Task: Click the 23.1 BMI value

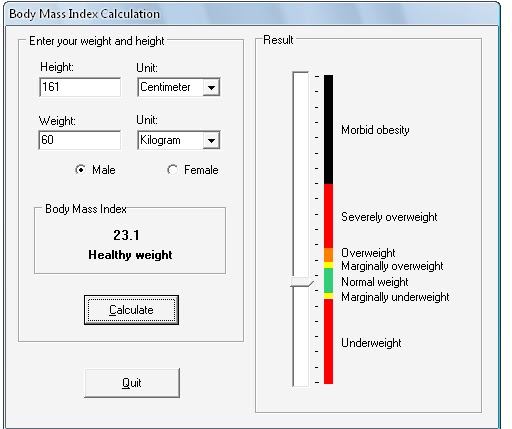Action: [x=126, y=235]
